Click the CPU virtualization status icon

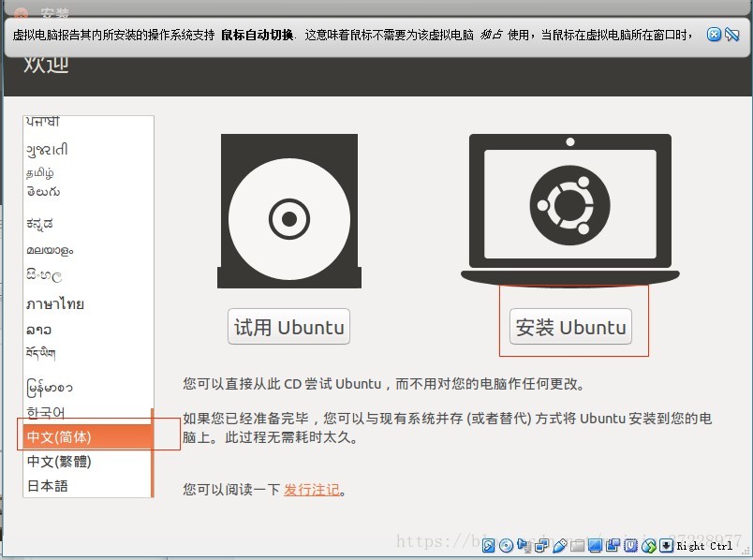[x=630, y=545]
